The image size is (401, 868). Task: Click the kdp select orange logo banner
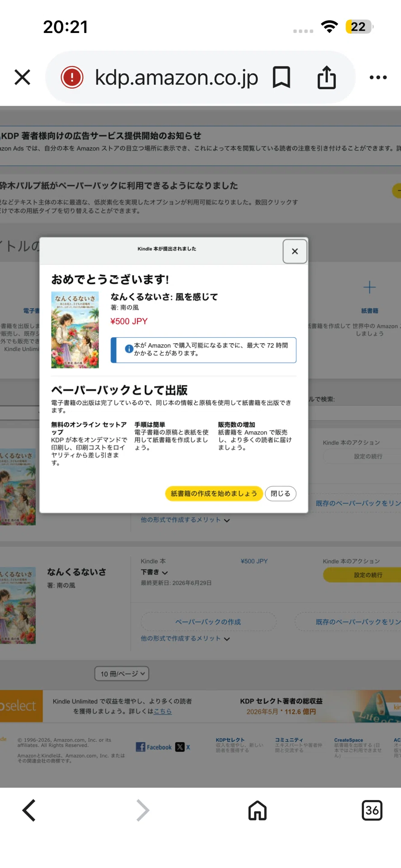pyautogui.click(x=21, y=706)
